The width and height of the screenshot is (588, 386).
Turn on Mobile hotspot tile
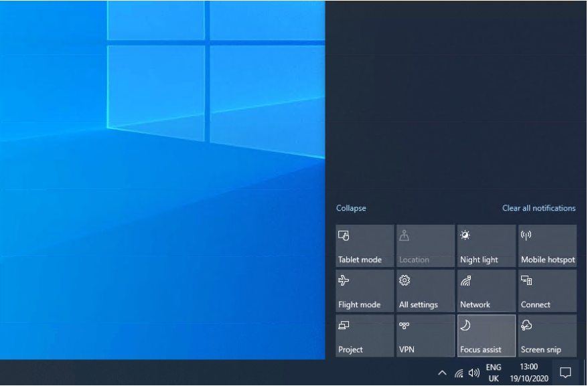547,246
